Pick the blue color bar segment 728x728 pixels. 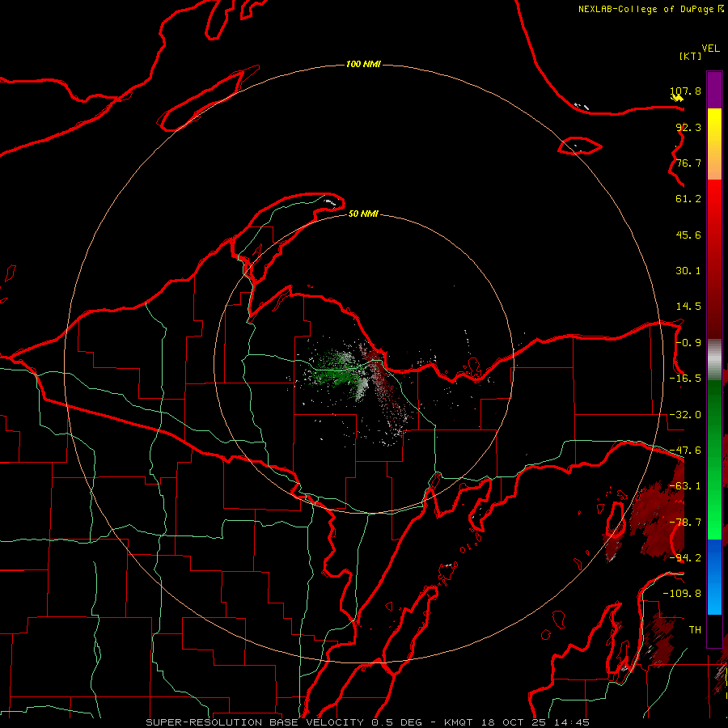tap(714, 577)
